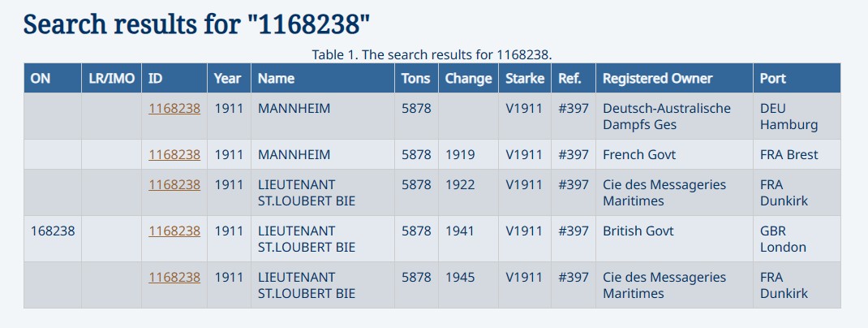The height and width of the screenshot is (328, 868).
Task: Open ID link in French Govt row
Action: tap(174, 154)
